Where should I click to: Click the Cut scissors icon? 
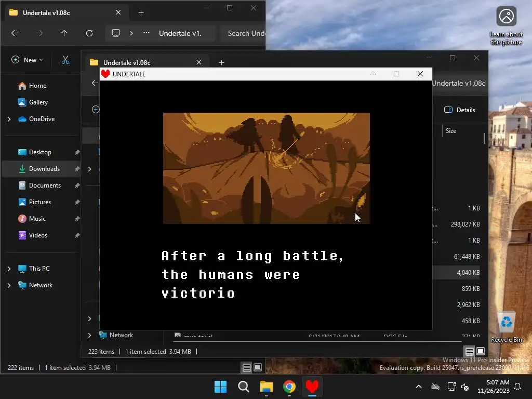[65, 60]
